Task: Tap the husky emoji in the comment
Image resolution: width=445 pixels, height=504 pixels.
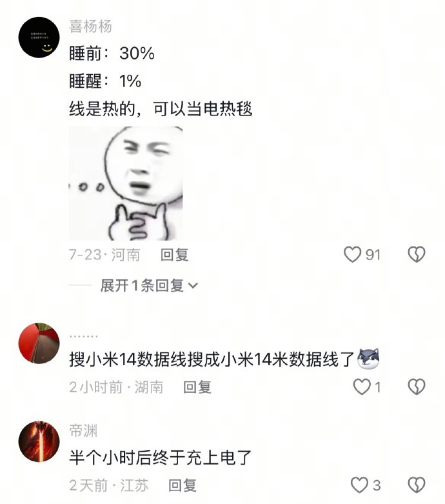Action: [368, 359]
